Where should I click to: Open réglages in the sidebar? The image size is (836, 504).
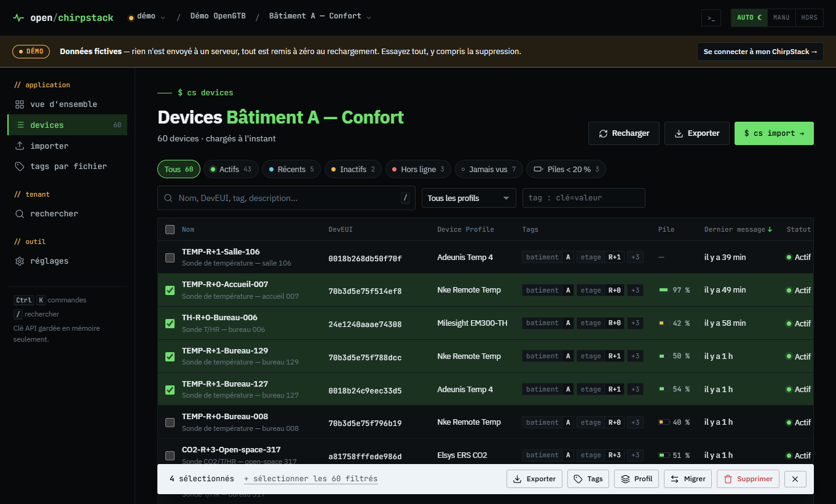(x=68, y=261)
